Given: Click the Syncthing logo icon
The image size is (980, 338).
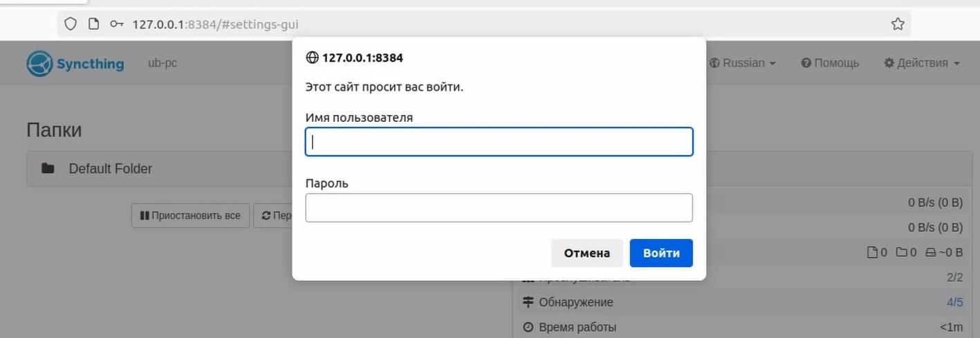Looking at the screenshot, I should tap(39, 63).
